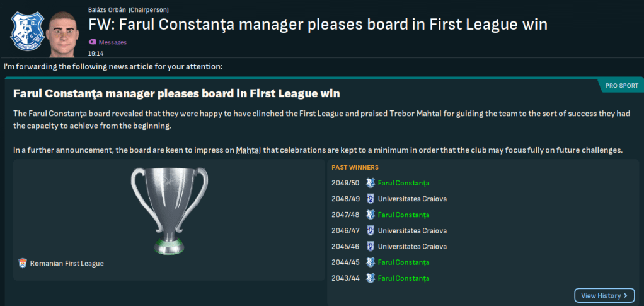This screenshot has height=306, width=644.
Task: Click the First League link in article text
Action: point(316,113)
